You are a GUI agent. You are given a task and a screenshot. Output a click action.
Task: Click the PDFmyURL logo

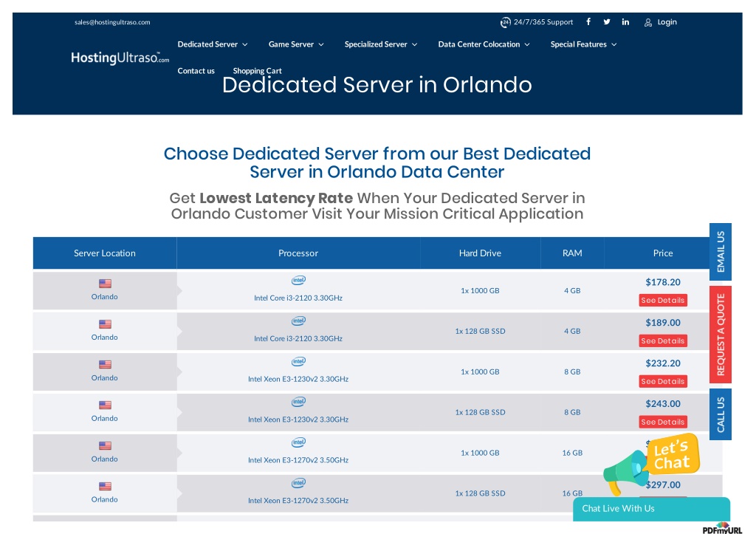[x=722, y=529]
